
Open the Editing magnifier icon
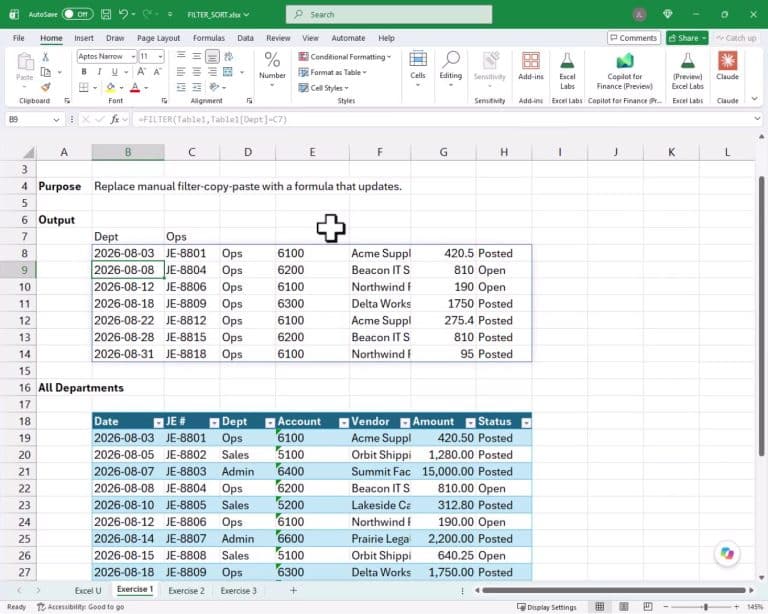(x=451, y=59)
